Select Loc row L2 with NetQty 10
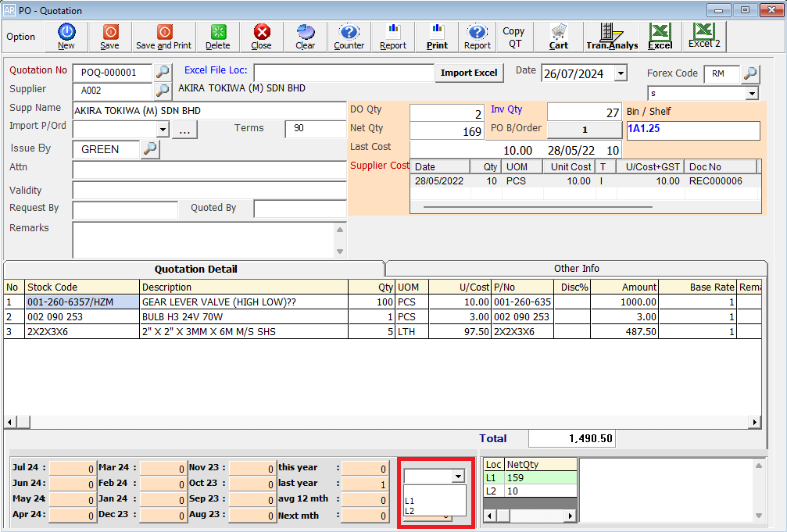 click(530, 491)
